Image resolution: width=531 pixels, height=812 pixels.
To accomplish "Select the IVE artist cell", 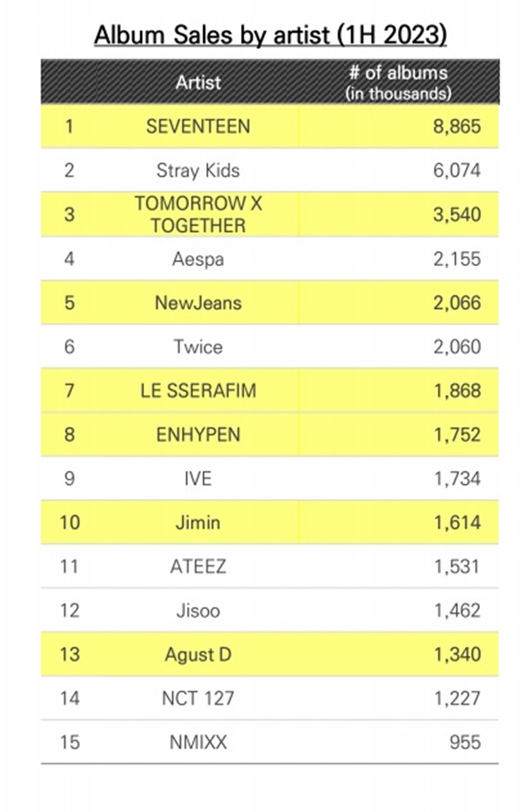I will click(x=198, y=478).
